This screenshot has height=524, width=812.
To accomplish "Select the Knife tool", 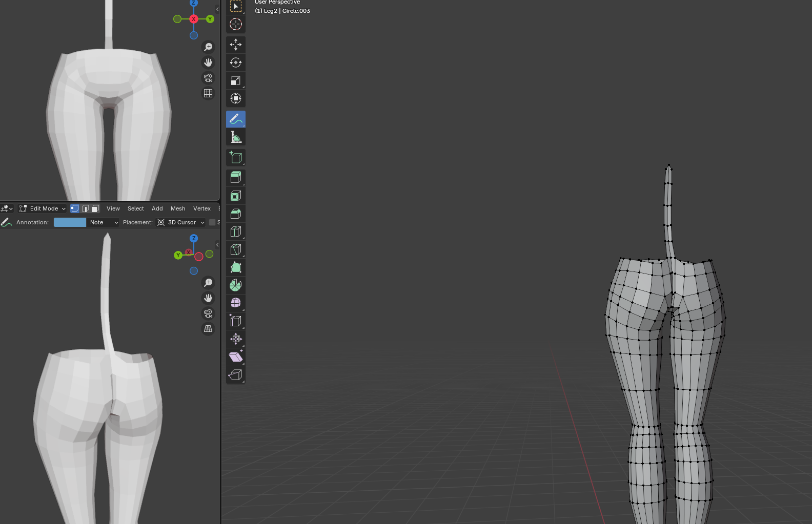I will 236,249.
